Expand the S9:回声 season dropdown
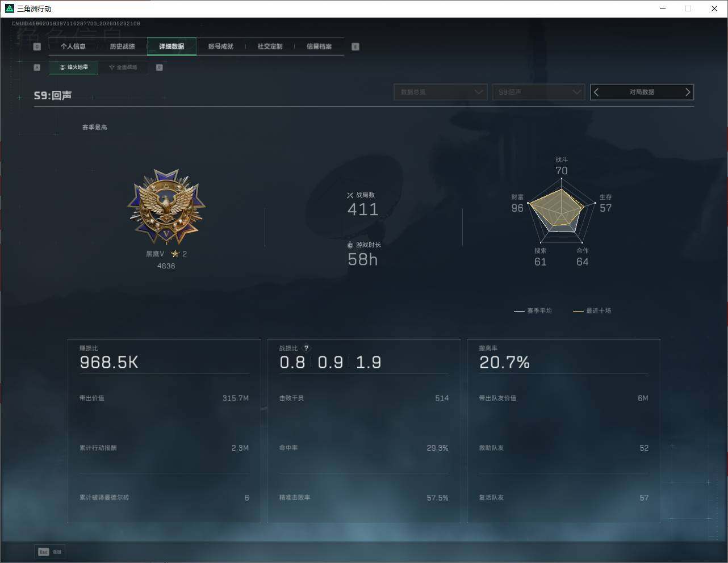Viewport: 728px width, 563px height. [x=538, y=92]
